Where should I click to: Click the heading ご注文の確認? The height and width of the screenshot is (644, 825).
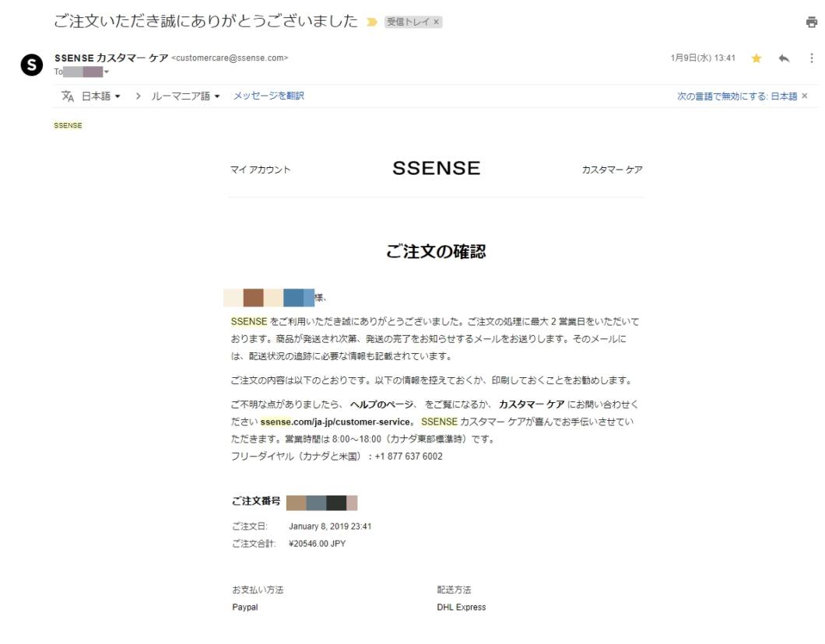tap(436, 251)
